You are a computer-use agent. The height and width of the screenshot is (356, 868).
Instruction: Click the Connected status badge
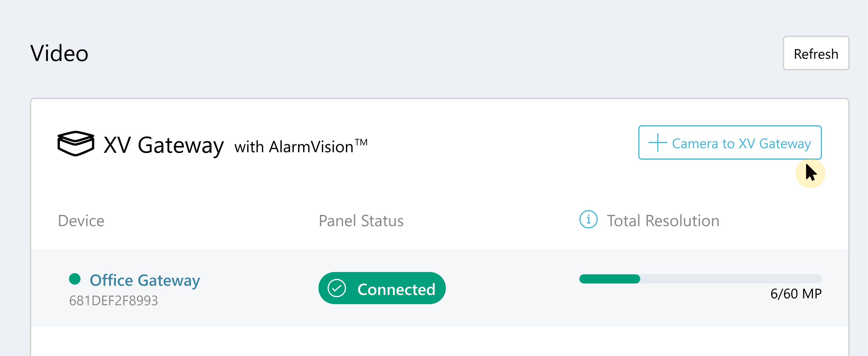[382, 288]
